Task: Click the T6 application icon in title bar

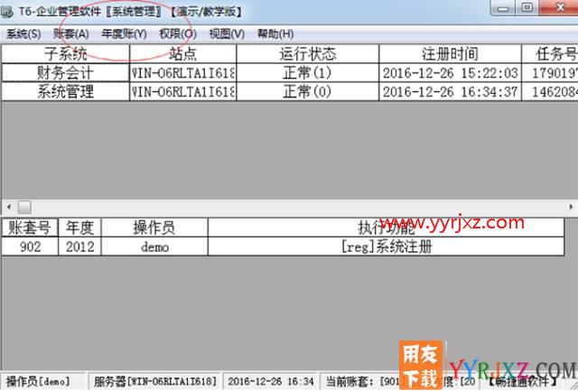Action: pos(7,12)
